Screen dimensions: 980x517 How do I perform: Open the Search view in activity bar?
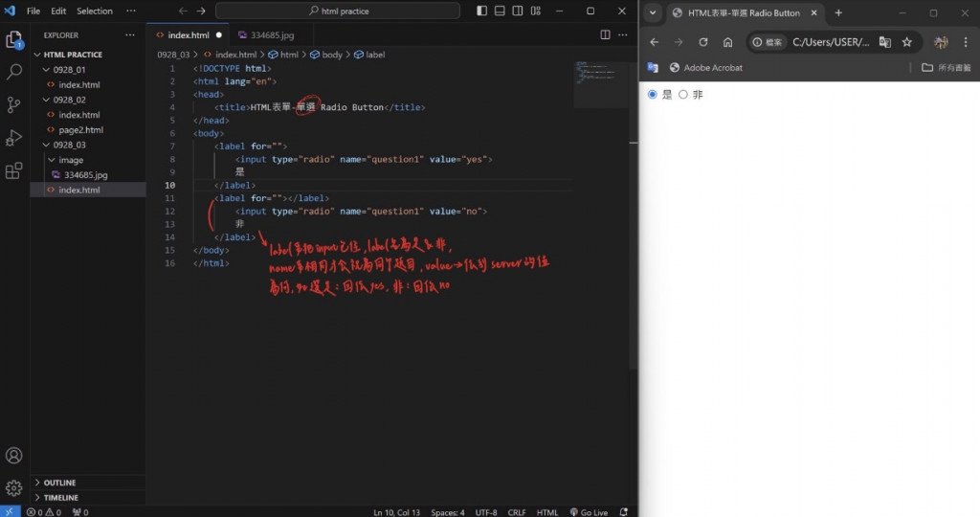[x=13, y=72]
